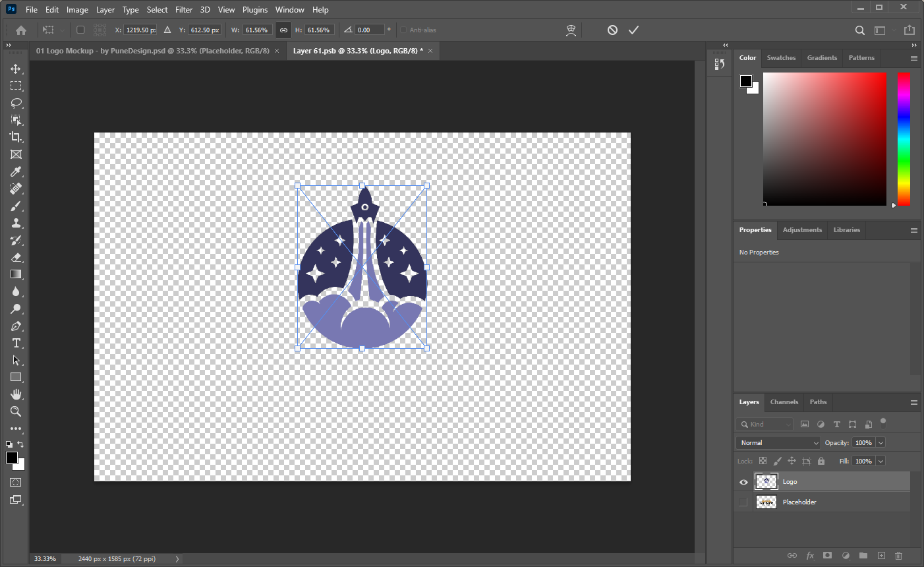Open the blend mode Normal dropdown
The height and width of the screenshot is (567, 924).
[778, 442]
